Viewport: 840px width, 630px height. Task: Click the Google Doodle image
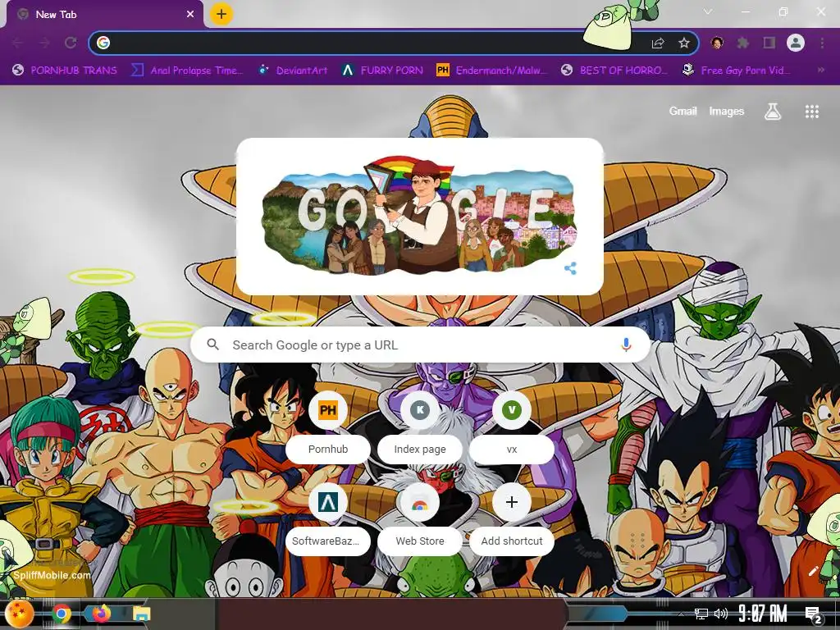(418, 216)
